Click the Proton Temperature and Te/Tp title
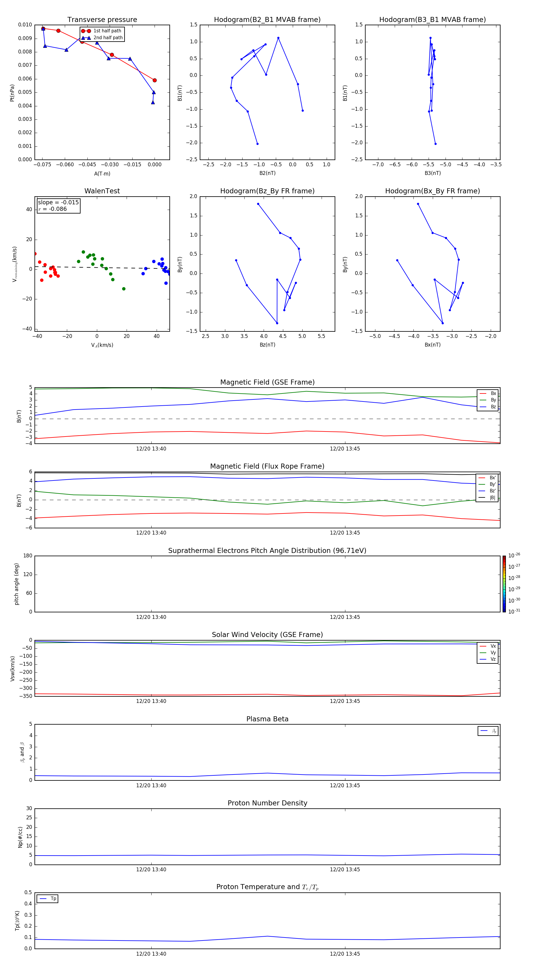This screenshot has width=535, height=980. 267,887
